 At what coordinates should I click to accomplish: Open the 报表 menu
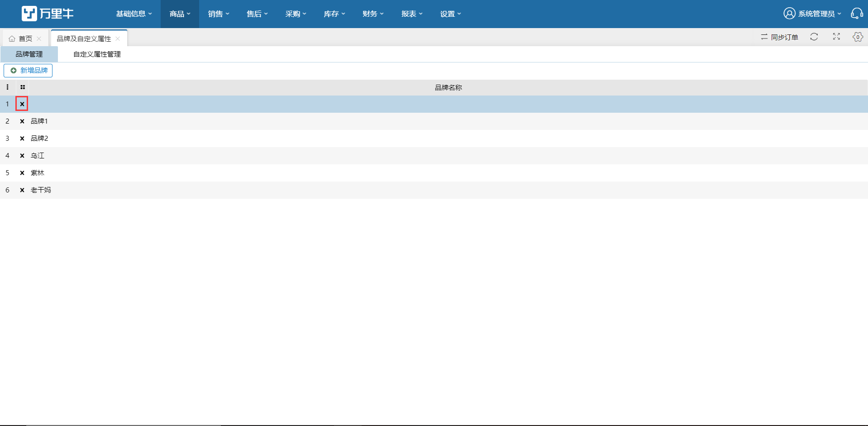[412, 14]
